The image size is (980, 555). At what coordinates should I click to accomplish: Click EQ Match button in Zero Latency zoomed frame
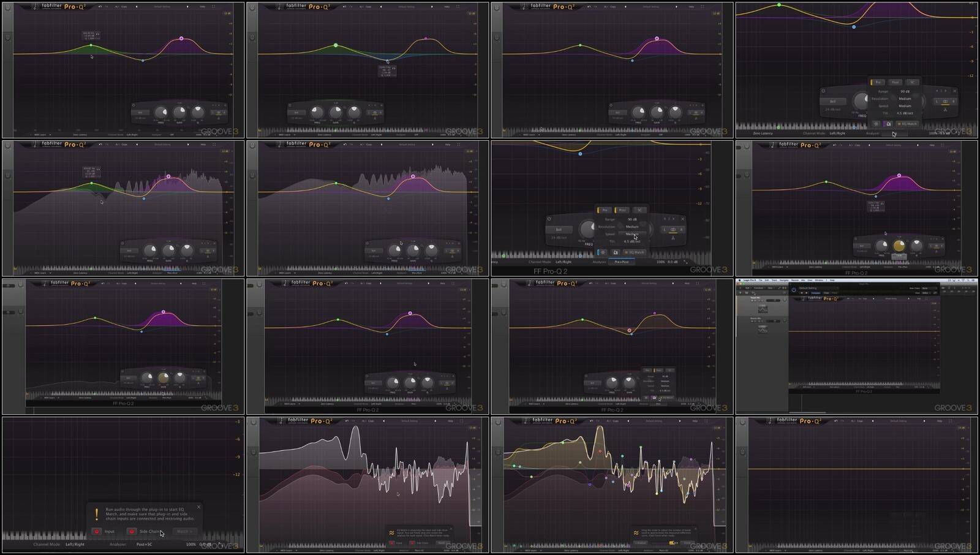pos(907,124)
